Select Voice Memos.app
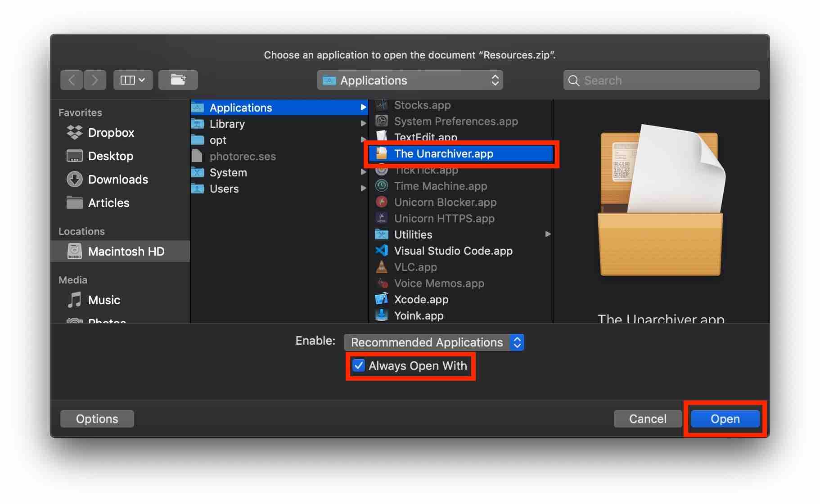The image size is (820, 504). 461,283
